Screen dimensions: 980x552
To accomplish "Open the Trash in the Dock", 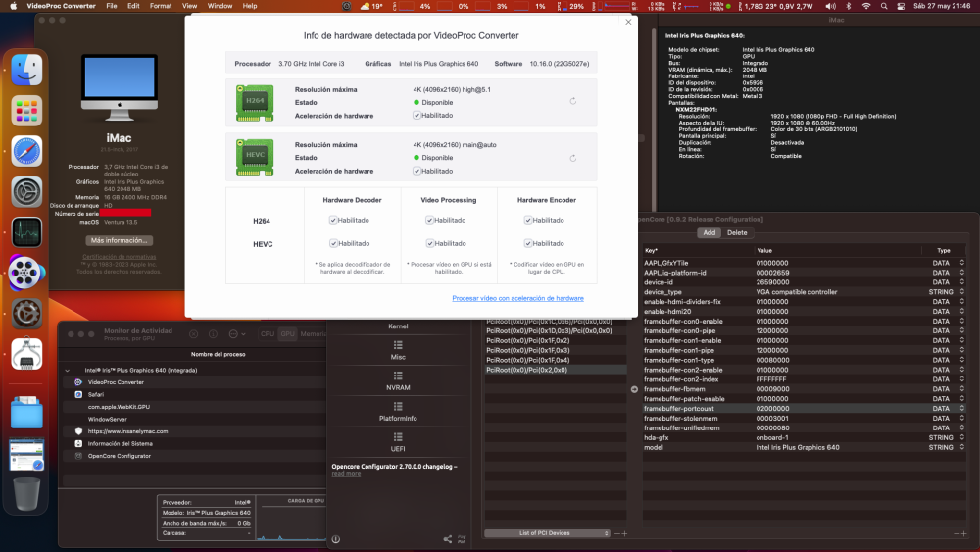I will [x=26, y=494].
